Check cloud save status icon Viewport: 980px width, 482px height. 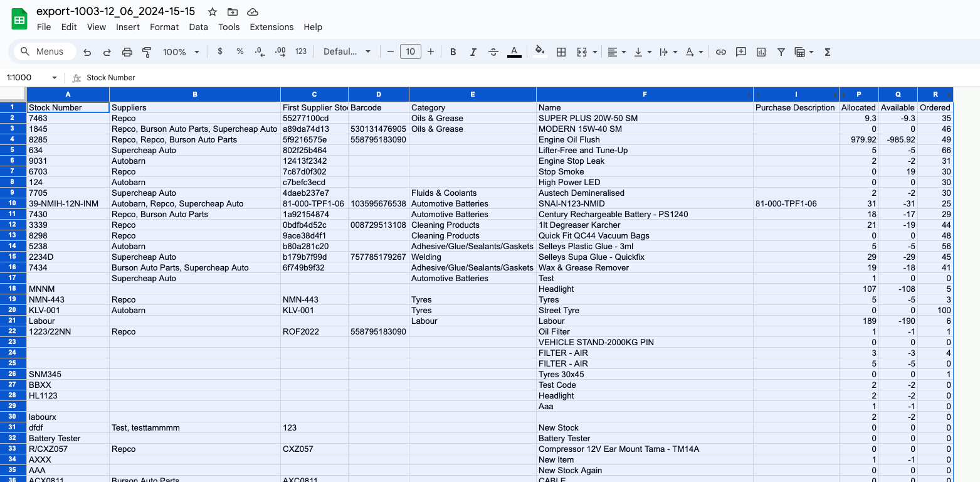click(253, 12)
